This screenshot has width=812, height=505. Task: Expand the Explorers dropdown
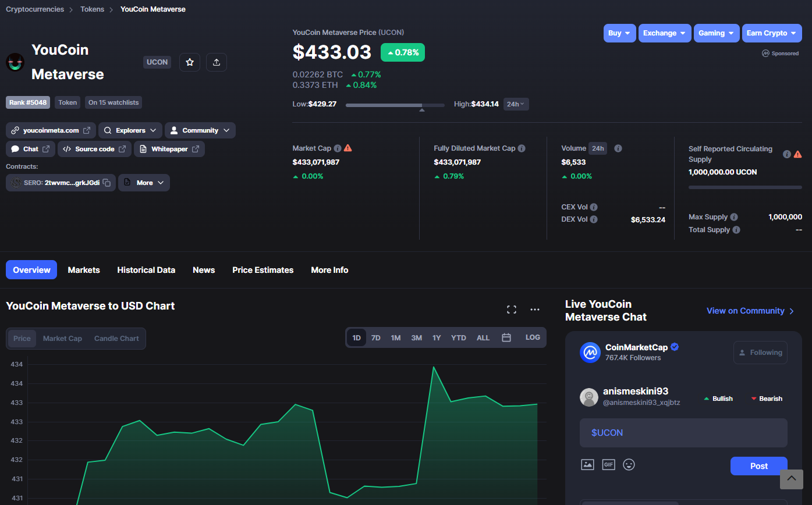point(130,130)
